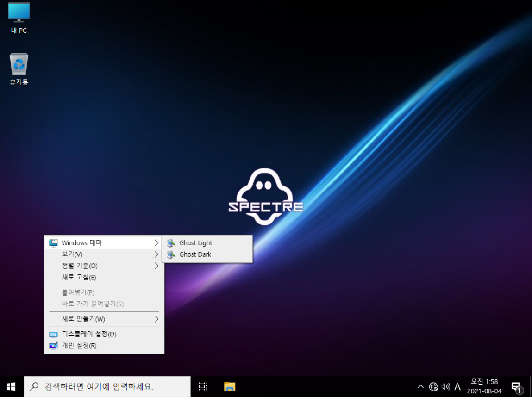
Task: Open the 새로 만들기(W) submenu
Action: (x=104, y=319)
